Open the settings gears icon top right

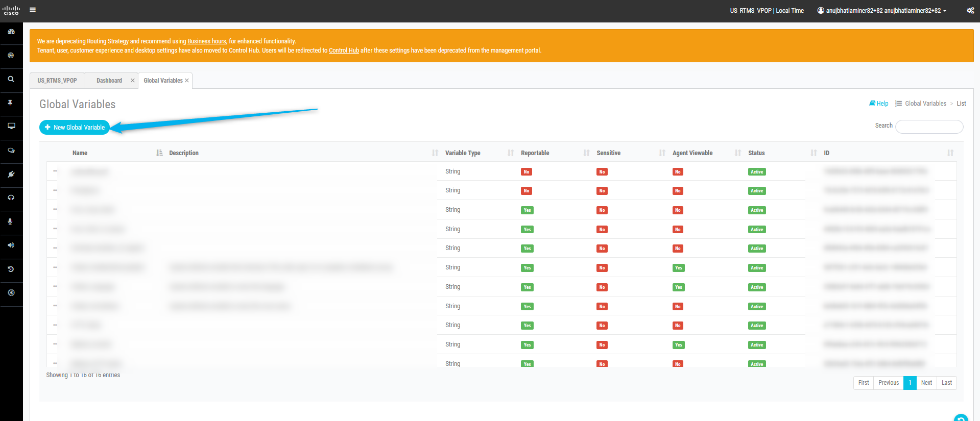click(x=970, y=10)
